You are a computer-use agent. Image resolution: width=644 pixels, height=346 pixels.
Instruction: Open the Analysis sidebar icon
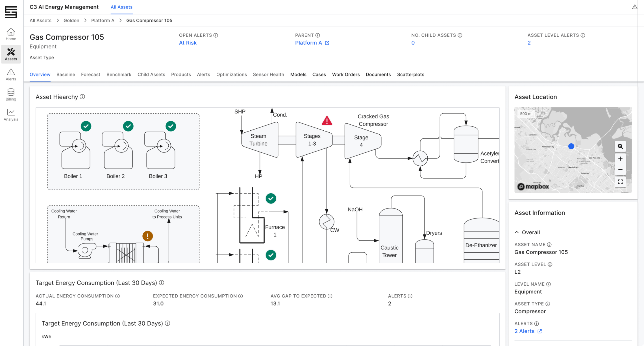(11, 115)
